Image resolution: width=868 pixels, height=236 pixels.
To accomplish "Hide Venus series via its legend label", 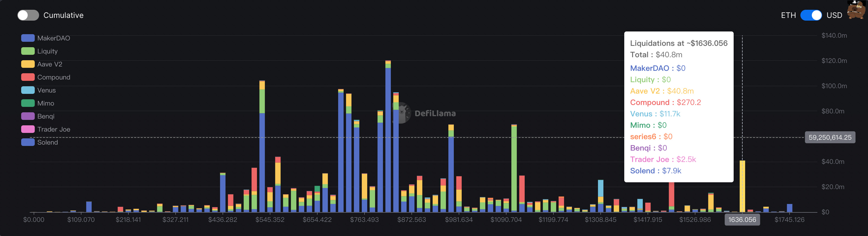I will point(46,90).
